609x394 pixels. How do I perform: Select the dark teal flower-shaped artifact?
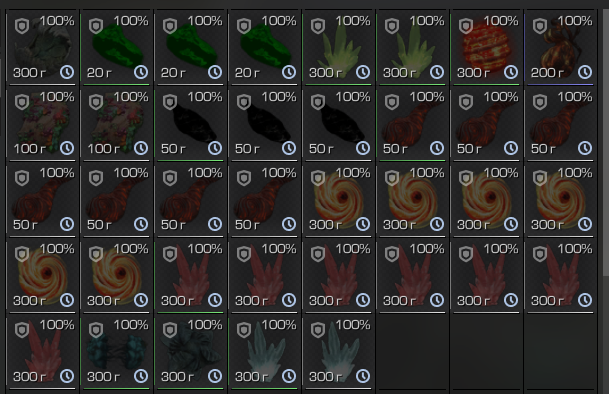tap(190, 351)
